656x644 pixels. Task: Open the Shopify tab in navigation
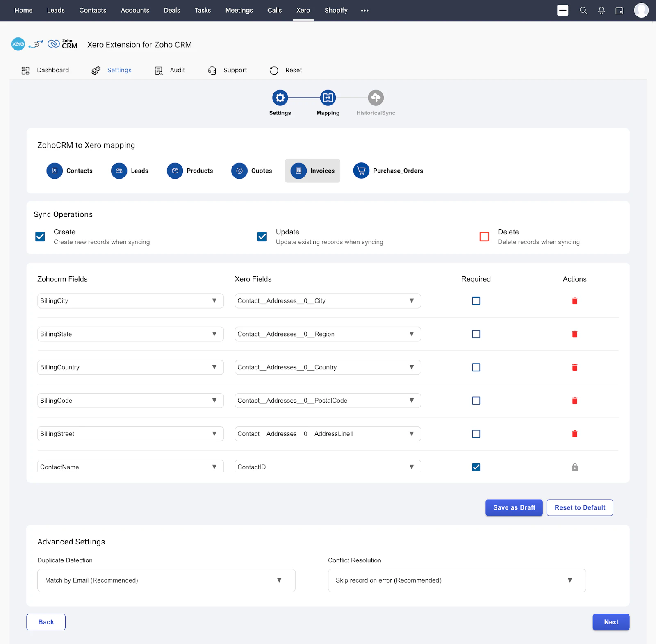[x=336, y=10]
